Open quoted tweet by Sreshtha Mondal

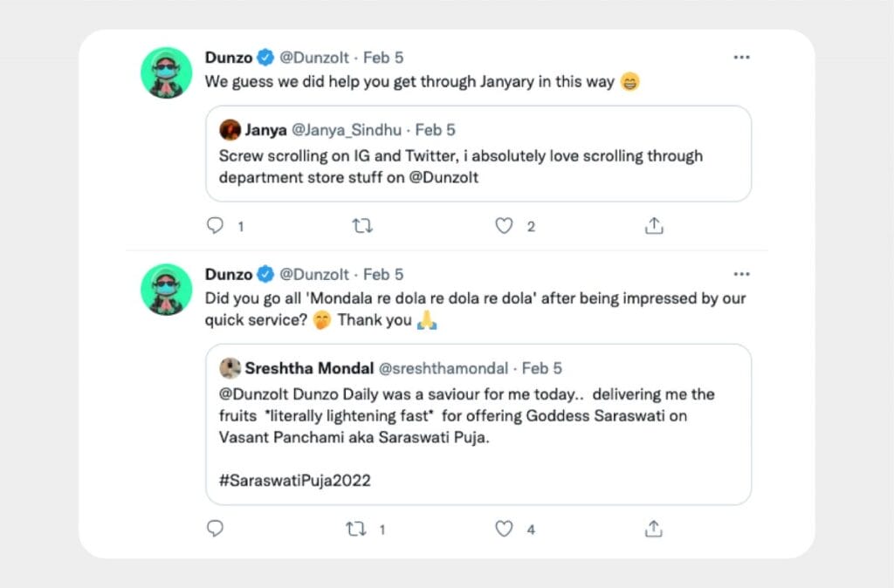[478, 425]
